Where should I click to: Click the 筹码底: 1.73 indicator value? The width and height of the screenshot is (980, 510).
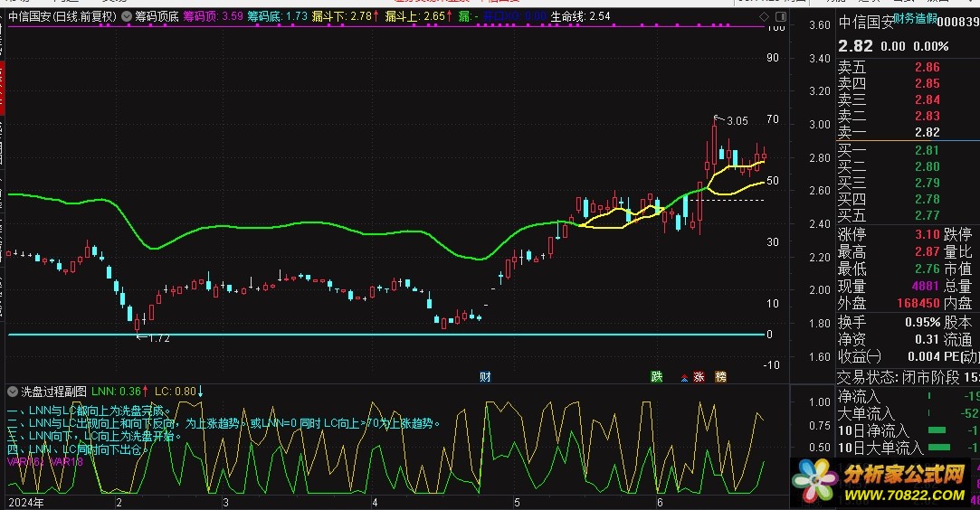(x=278, y=16)
